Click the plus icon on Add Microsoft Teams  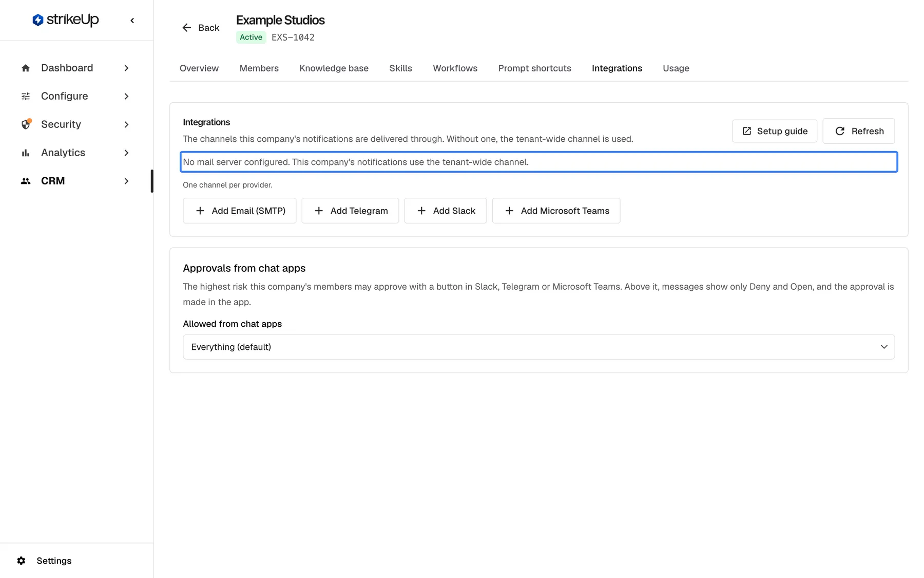click(509, 211)
